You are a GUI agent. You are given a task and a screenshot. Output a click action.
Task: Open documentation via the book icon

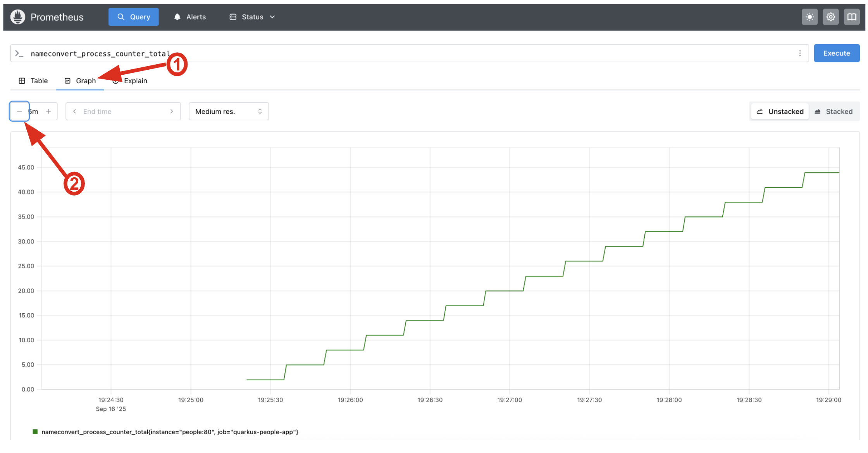(x=851, y=17)
